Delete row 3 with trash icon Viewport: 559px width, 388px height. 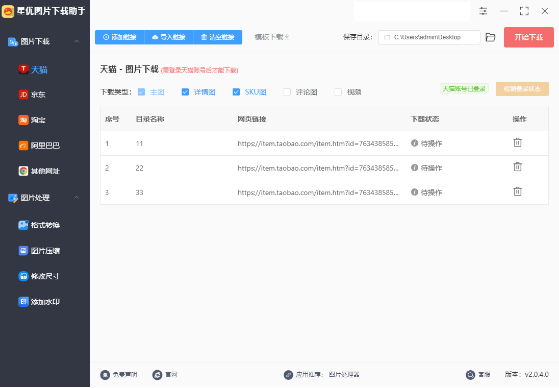point(517,192)
